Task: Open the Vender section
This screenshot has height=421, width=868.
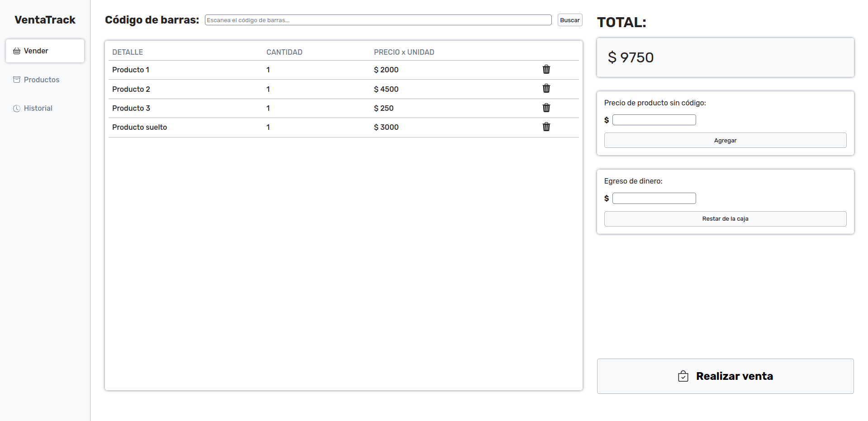Action: pos(45,51)
